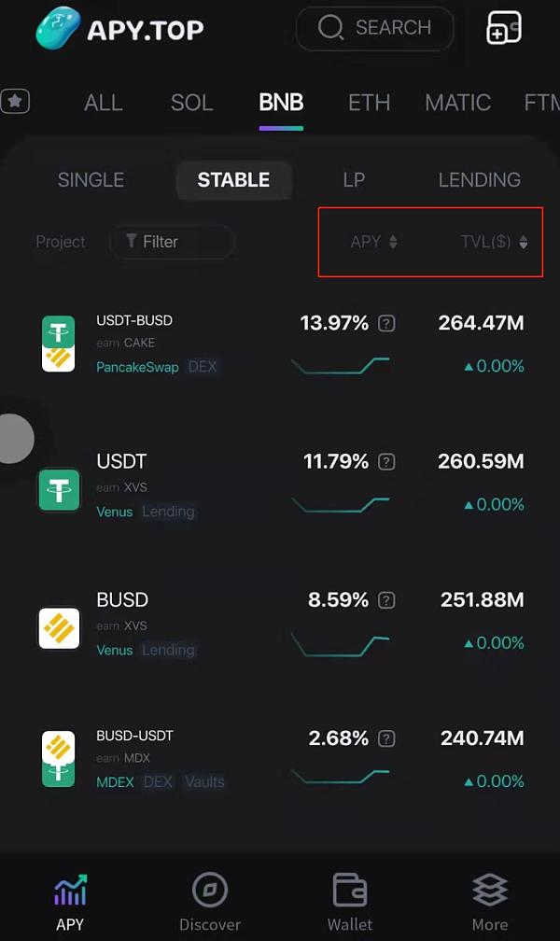Viewport: 560px width, 941px height.
Task: Sort list by TVL($) column
Action: 495,242
